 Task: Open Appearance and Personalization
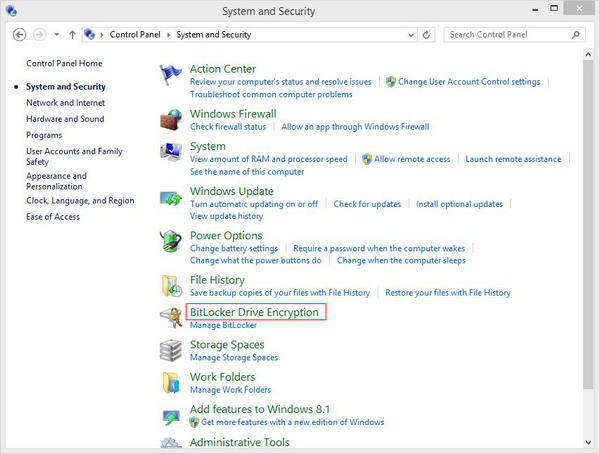click(x=56, y=181)
